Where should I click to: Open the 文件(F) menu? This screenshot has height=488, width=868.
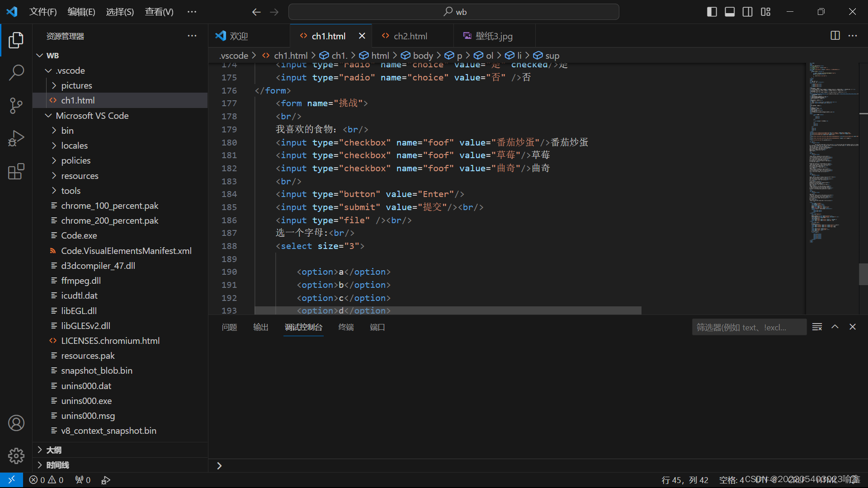click(43, 12)
